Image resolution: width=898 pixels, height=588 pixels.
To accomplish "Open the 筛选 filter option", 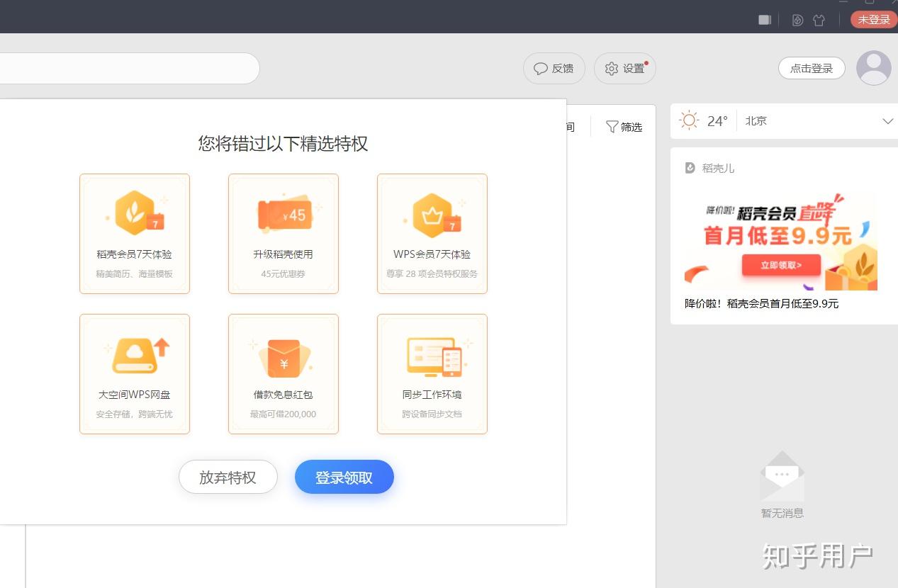I will [624, 127].
